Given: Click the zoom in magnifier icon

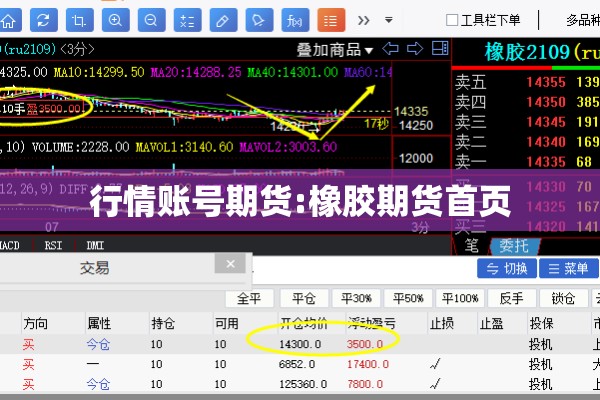Looking at the screenshot, I should coord(116,20).
